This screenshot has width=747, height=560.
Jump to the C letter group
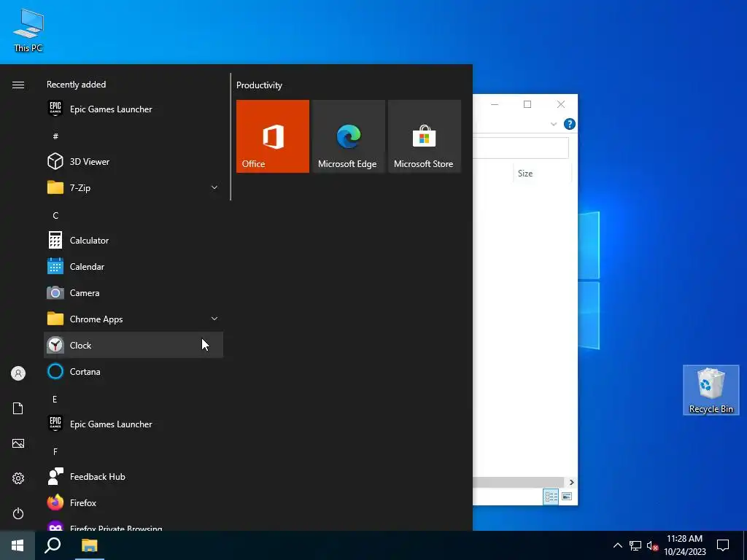[x=55, y=215]
